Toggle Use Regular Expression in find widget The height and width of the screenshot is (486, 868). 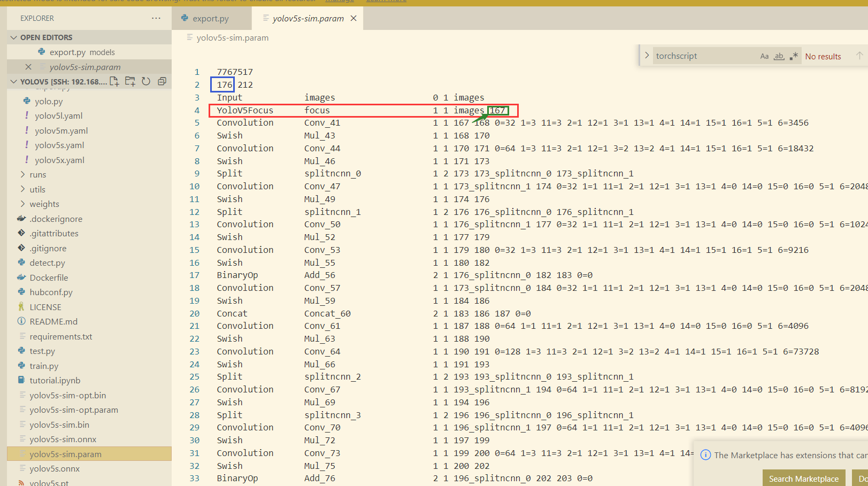point(794,56)
